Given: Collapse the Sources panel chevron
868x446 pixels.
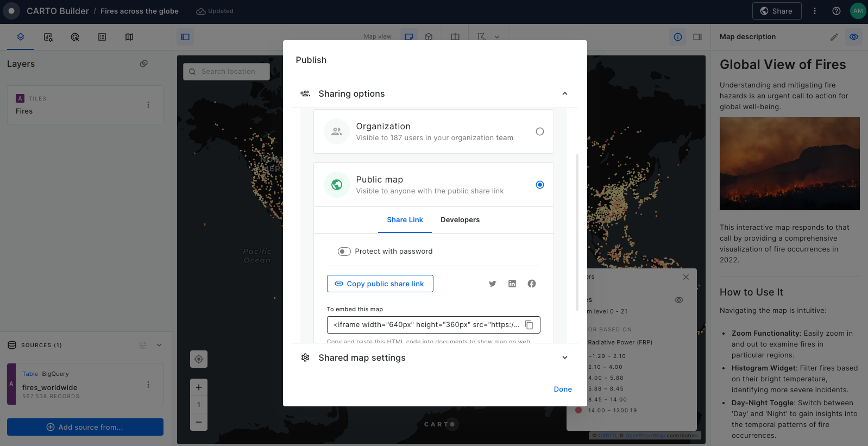Looking at the screenshot, I should pos(159,345).
